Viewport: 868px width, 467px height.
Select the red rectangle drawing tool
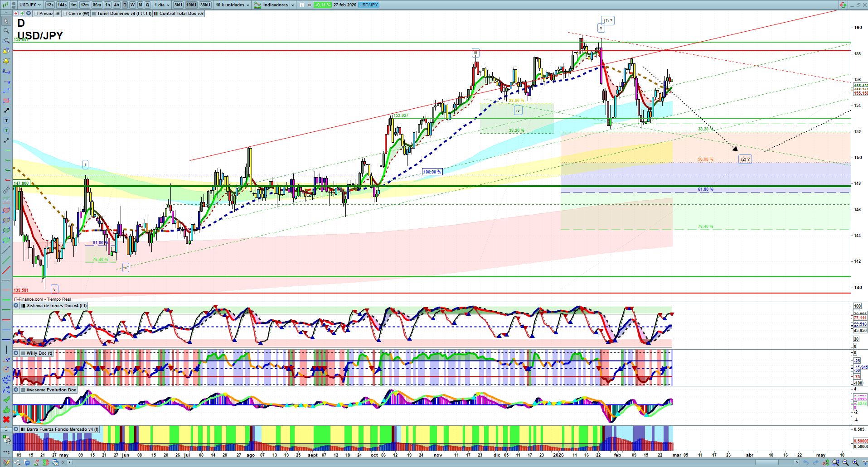tap(6, 101)
